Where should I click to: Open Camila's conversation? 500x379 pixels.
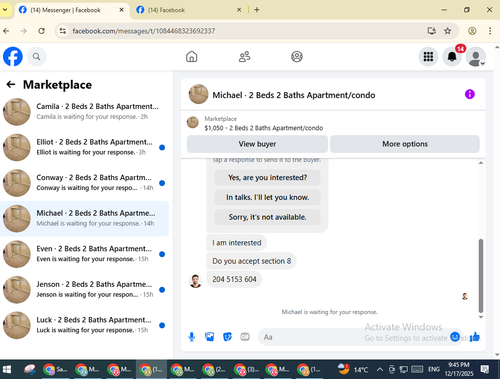84,112
